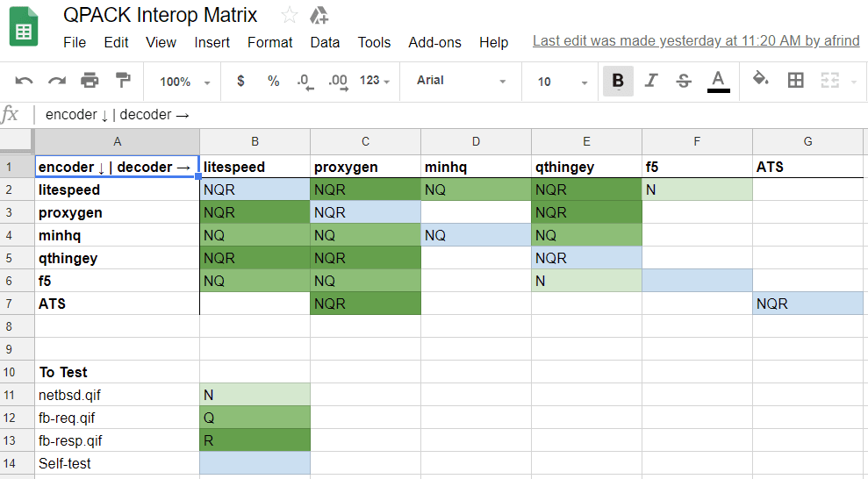Open the Arial font dropdown
This screenshot has height=479, width=868.
pyautogui.click(x=461, y=81)
